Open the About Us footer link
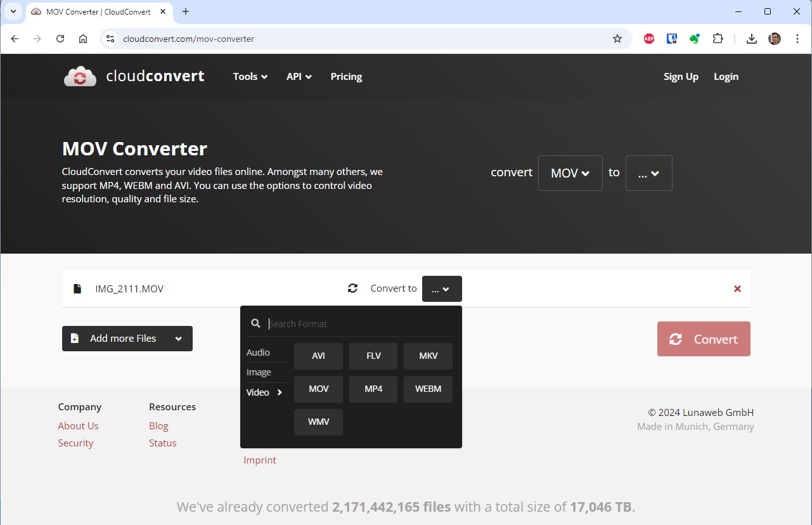The height and width of the screenshot is (525, 812). click(78, 426)
